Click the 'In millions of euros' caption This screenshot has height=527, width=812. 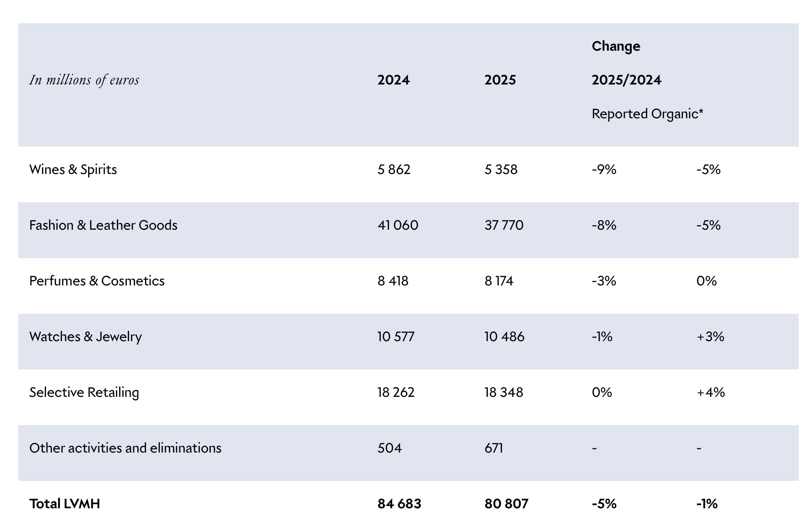coord(84,80)
